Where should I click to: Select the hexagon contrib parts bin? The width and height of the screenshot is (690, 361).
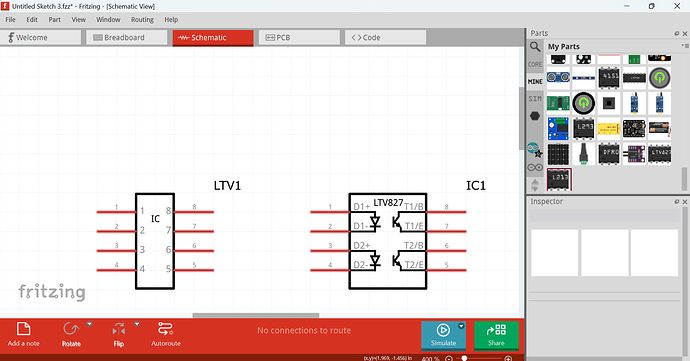point(535,116)
